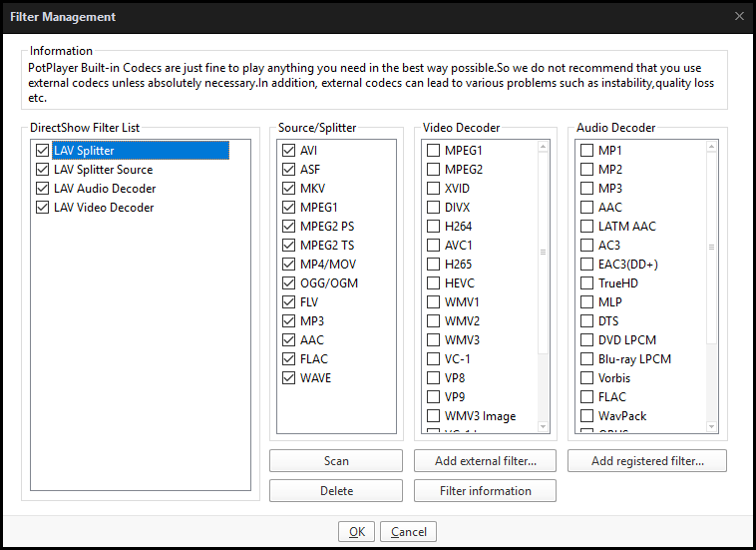Open Add external filter dialog
The width and height of the screenshot is (756, 550).
point(485,461)
